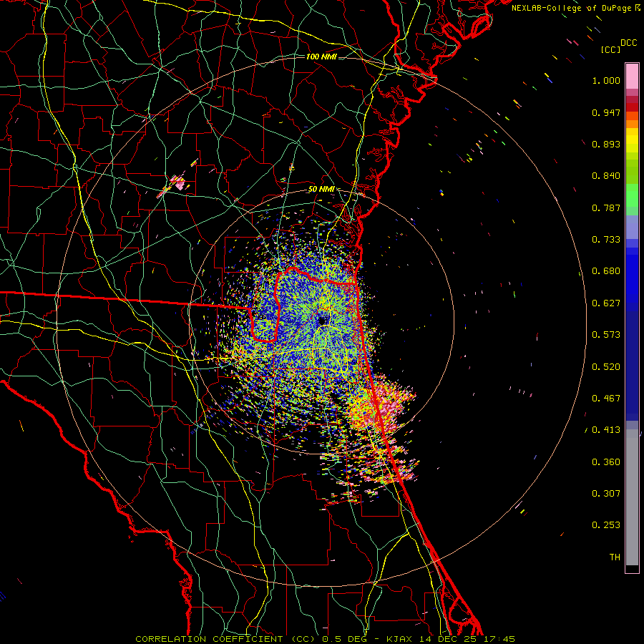This screenshot has width=644, height=644.
Task: Click the DCC label above the color scale
Action: pos(628,43)
